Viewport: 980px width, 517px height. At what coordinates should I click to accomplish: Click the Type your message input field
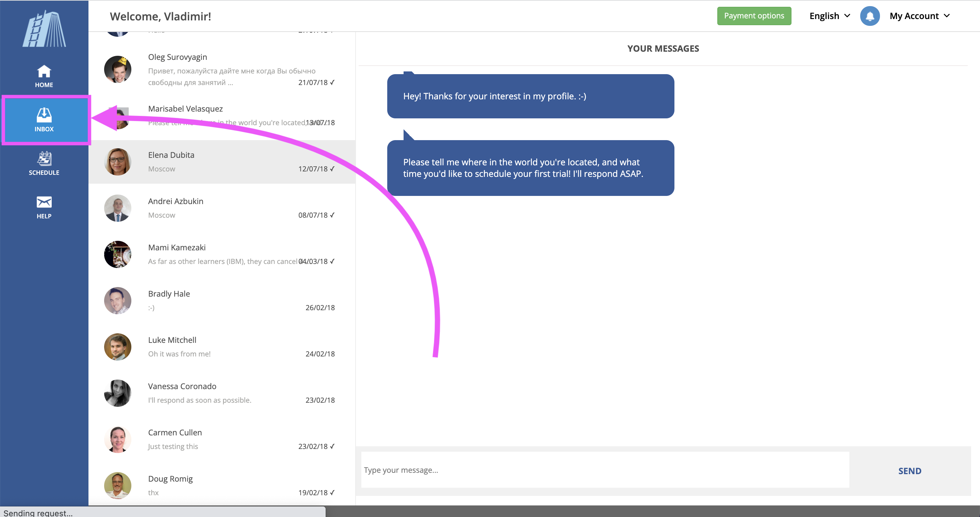coord(605,470)
